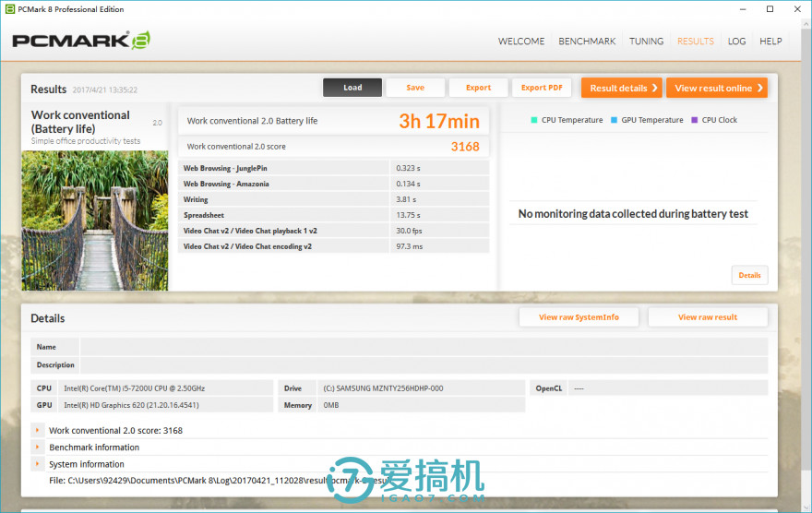812x513 pixels.
Task: Click the Work conventional 2.0 score 3168 value
Action: tap(465, 147)
